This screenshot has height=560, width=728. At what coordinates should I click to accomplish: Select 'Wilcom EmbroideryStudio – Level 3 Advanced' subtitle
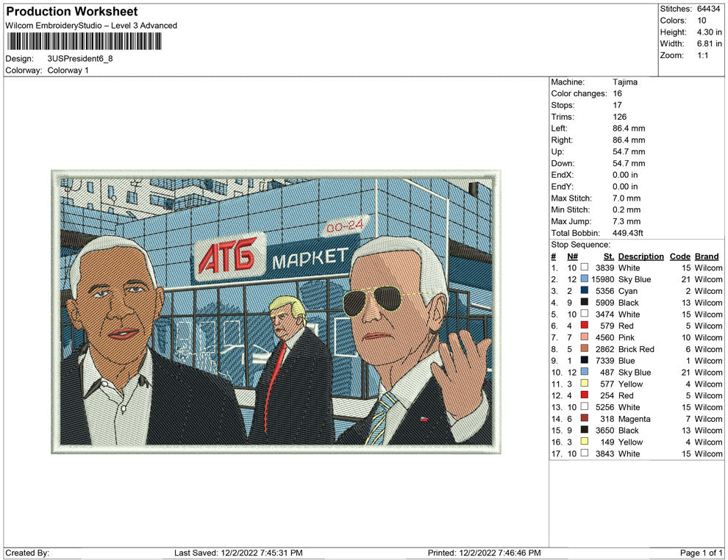coord(91,26)
